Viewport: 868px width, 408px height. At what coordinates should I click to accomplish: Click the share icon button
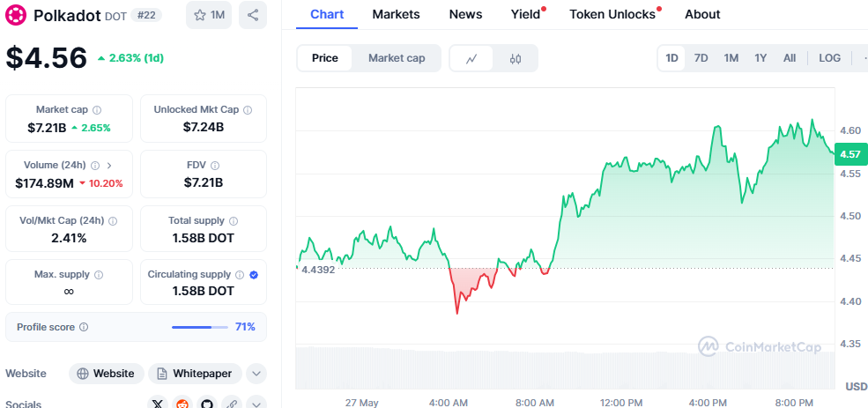[252, 15]
